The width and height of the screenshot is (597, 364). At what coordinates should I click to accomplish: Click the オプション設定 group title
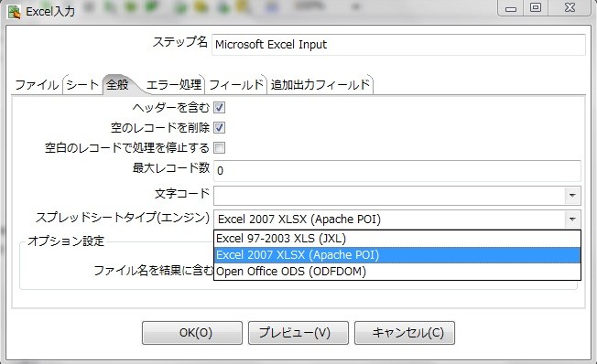coord(66,241)
